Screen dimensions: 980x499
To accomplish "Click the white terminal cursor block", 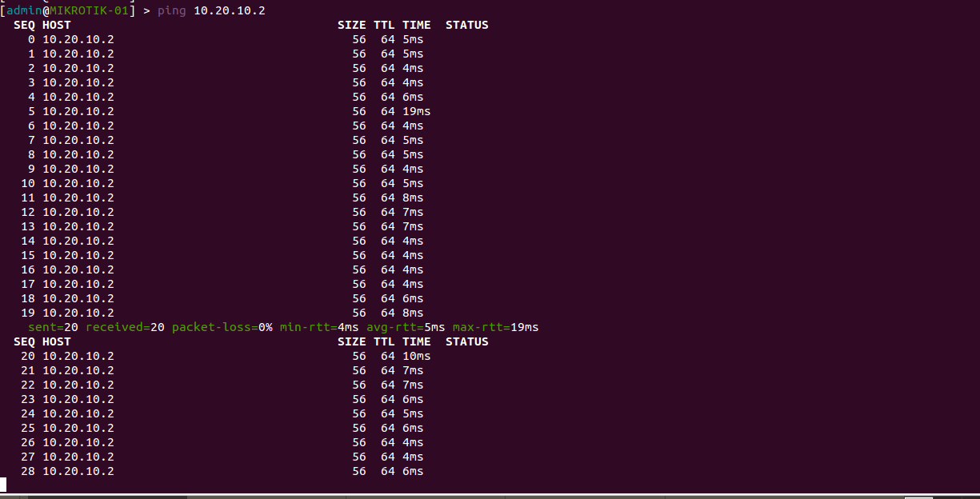I will point(3,485).
